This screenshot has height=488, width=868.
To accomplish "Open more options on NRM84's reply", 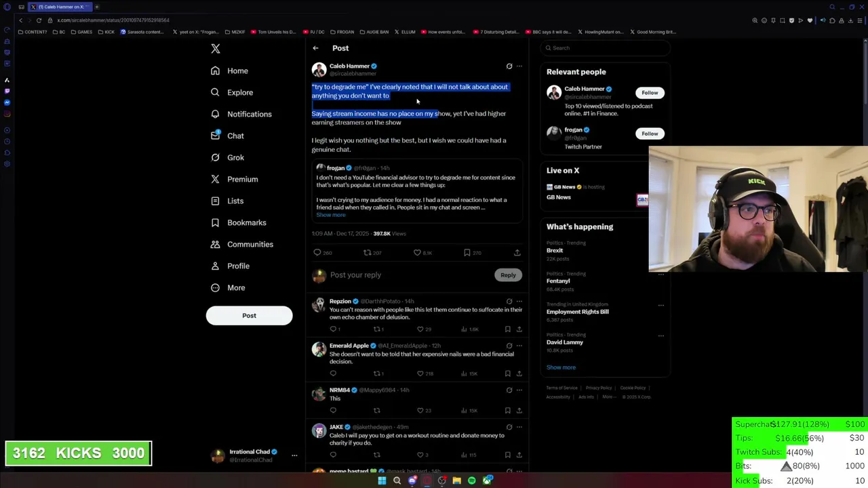I will coord(519,390).
